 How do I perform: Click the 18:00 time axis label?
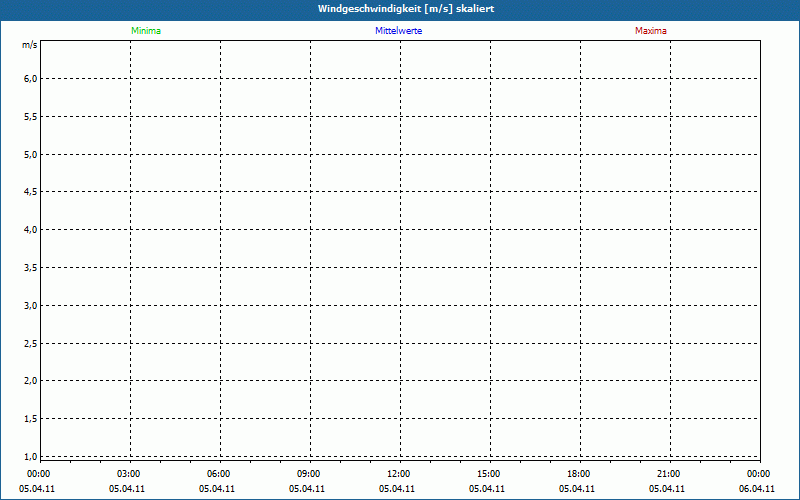578,474
